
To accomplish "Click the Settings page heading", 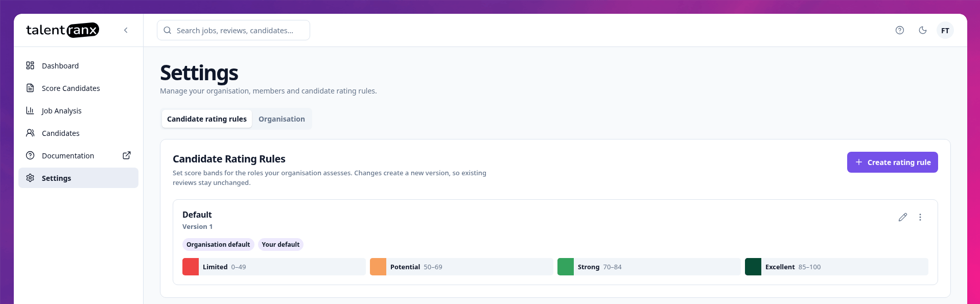I will [199, 73].
